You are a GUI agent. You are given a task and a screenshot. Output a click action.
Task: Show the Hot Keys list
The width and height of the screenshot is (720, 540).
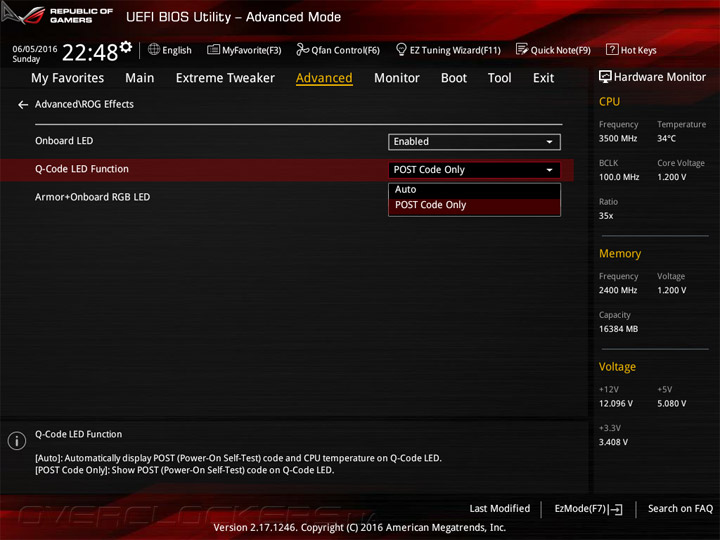click(631, 50)
